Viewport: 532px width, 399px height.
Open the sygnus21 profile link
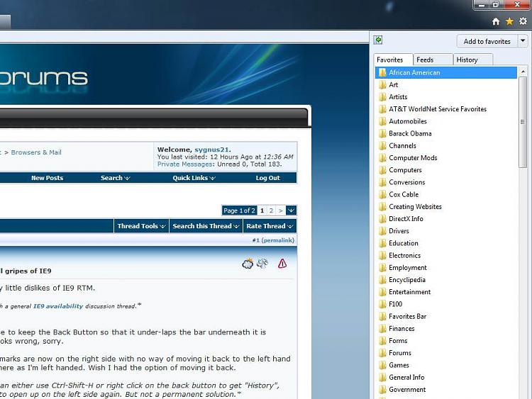(x=212, y=150)
